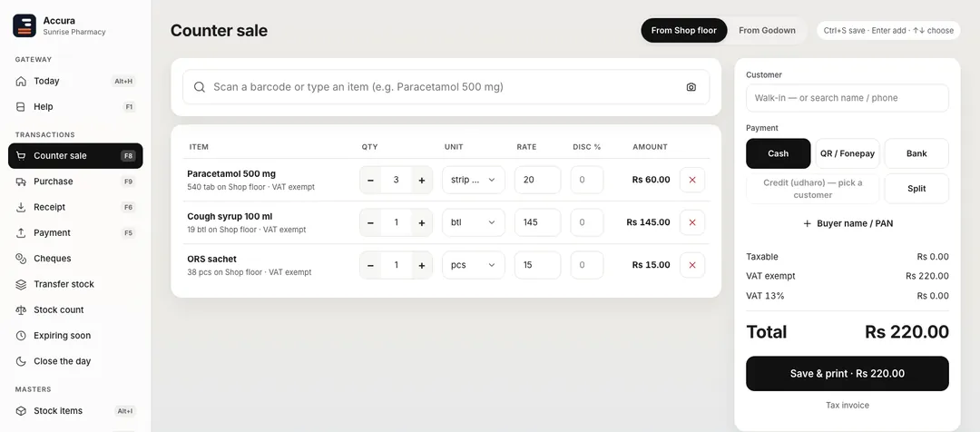
Task: Open Expiring soon in the sidebar
Action: coord(75,336)
